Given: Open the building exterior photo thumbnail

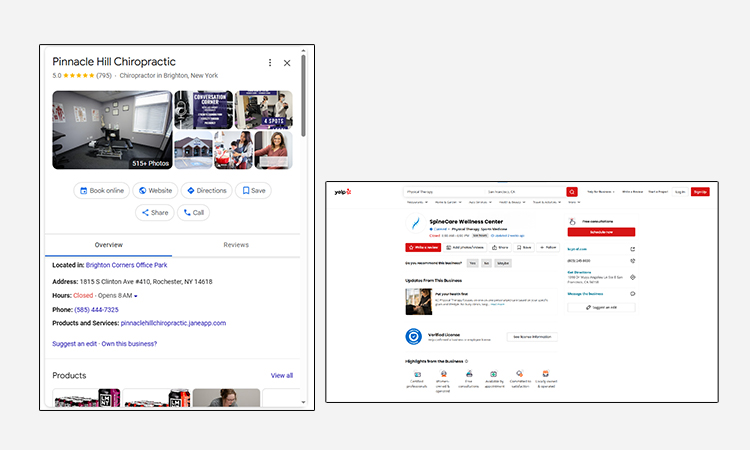Looking at the screenshot, I should 193,150.
